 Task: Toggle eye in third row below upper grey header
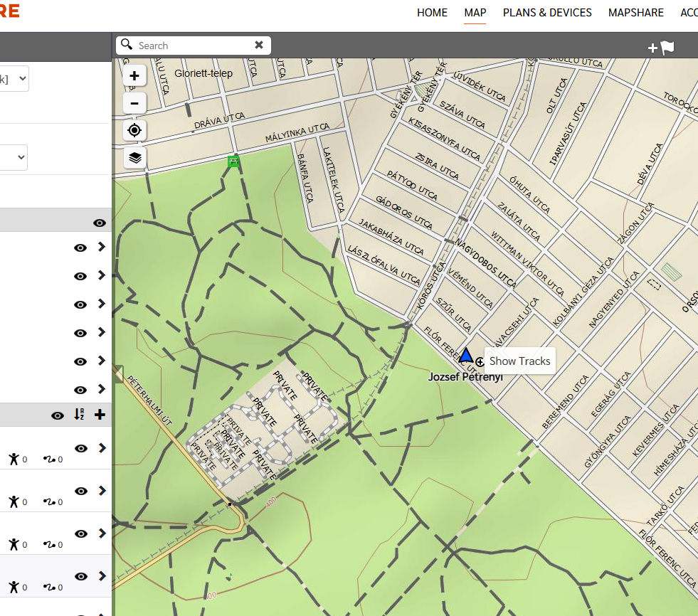(80, 305)
